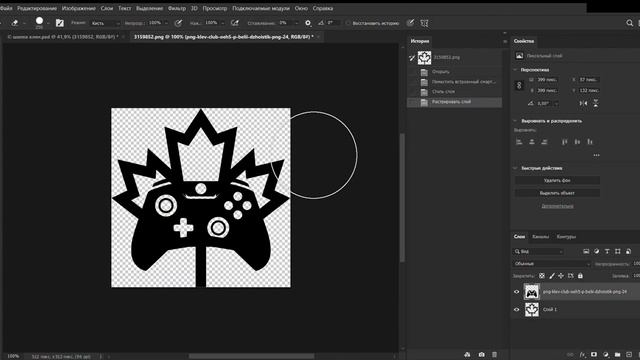Open the blend mode dropdown Обычные
640x360 pixels.
tap(551, 264)
